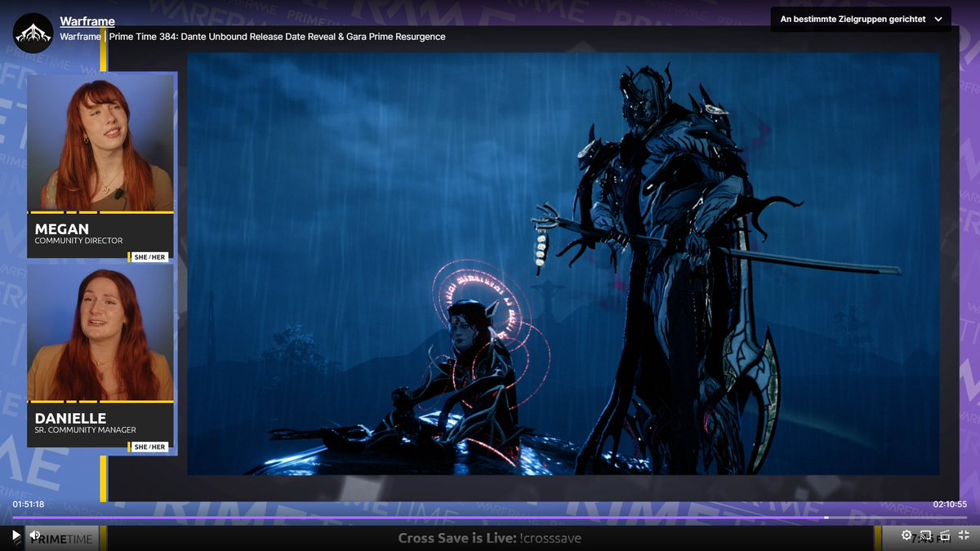This screenshot has width=980, height=551.
Task: Mute the video with the volume icon
Action: 35,535
